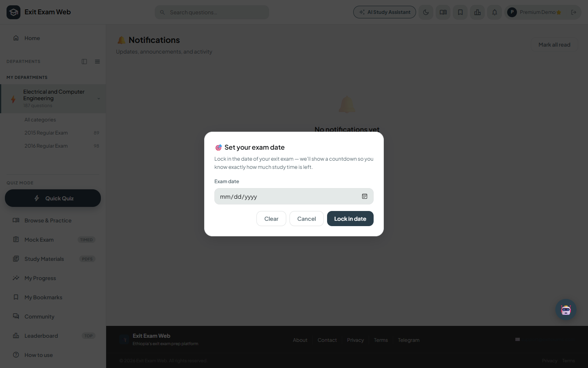Click the Exit Exam Web logo icon
Screen dimensions: 588x368
click(13, 12)
